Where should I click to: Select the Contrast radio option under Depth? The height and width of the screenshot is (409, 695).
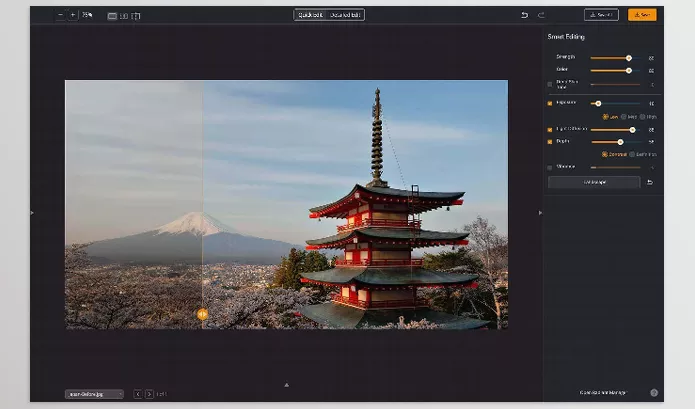(605, 154)
